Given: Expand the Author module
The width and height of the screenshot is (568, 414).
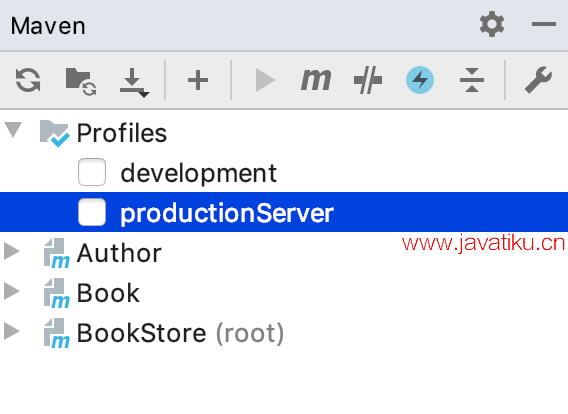Looking at the screenshot, I should coord(12,251).
